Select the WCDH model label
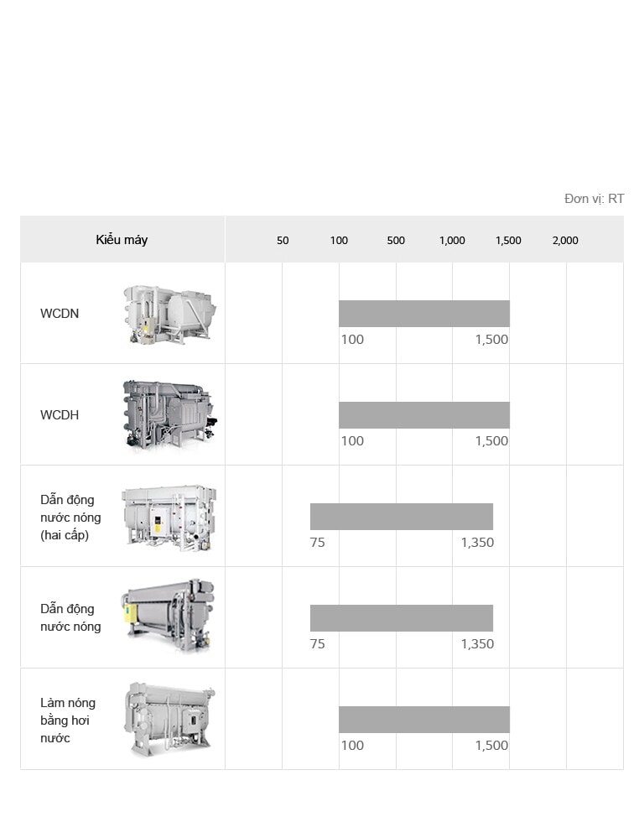This screenshot has width=644, height=822. tap(60, 415)
